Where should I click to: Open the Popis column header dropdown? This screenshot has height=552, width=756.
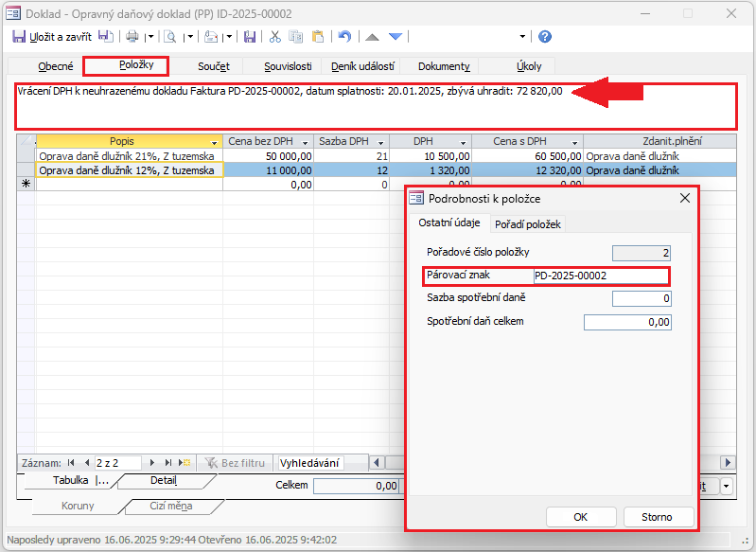click(214, 142)
